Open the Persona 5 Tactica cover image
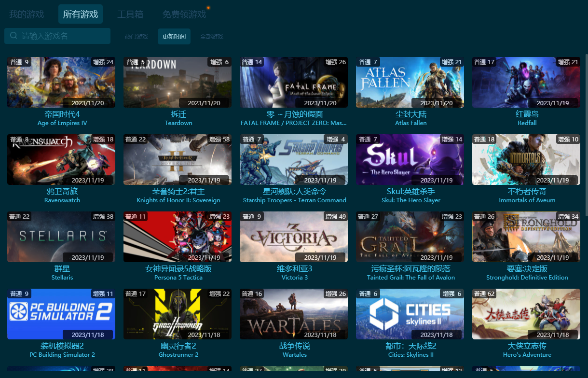The width and height of the screenshot is (588, 378). (x=178, y=237)
